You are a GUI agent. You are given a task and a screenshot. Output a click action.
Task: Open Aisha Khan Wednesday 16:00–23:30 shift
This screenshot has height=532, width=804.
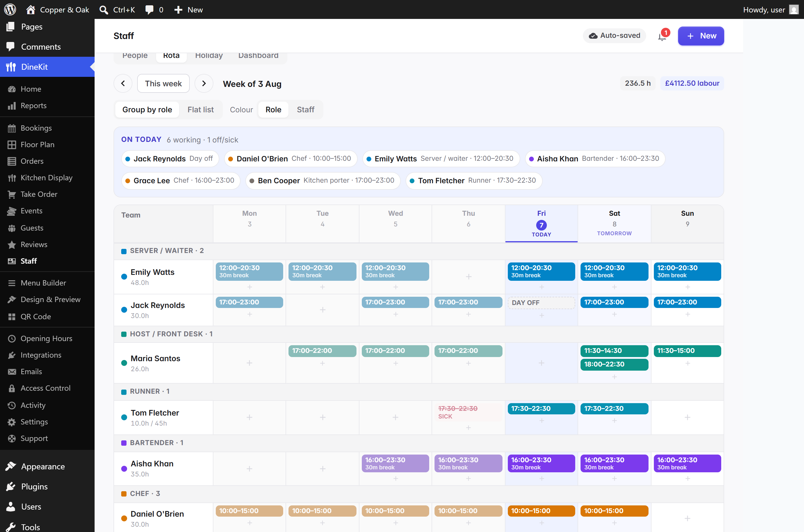click(395, 463)
